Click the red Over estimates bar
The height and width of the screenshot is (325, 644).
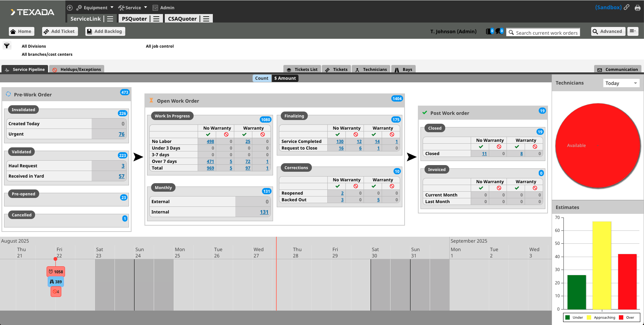pyautogui.click(x=627, y=281)
